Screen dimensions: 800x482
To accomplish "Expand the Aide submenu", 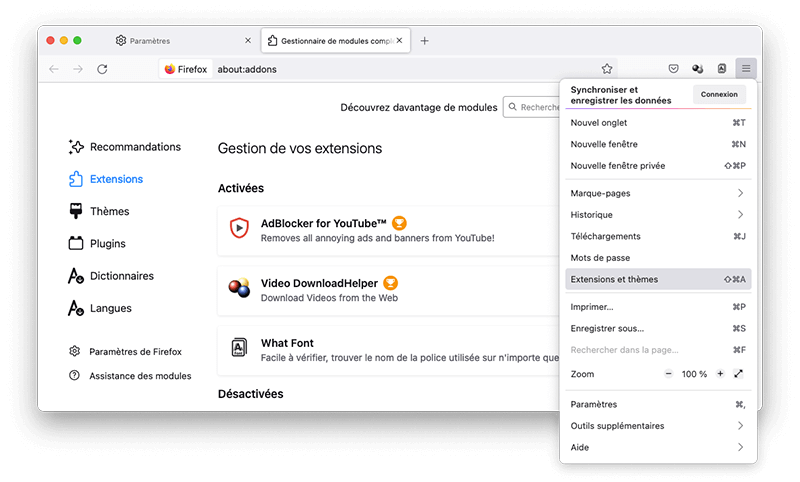I will [658, 447].
